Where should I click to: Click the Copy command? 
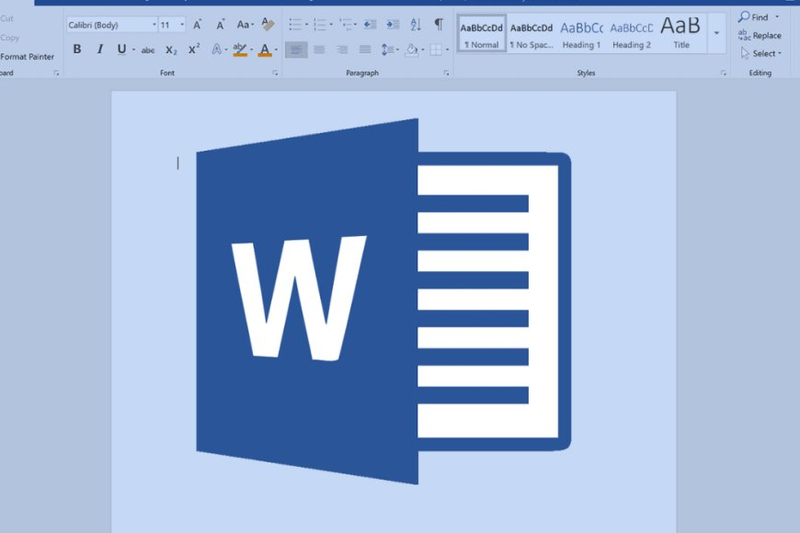coord(10,38)
